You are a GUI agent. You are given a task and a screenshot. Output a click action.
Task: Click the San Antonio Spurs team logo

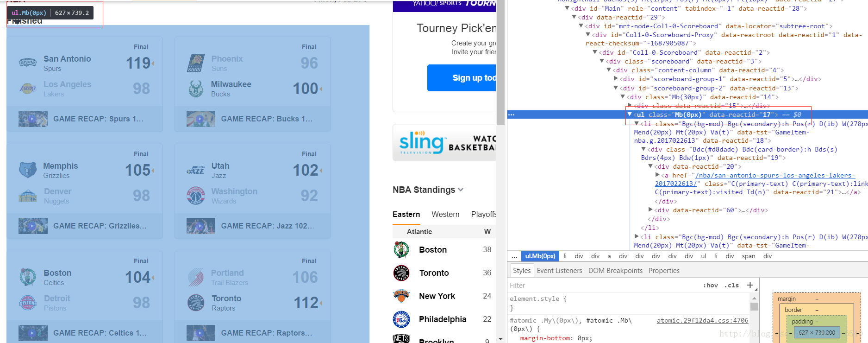28,63
